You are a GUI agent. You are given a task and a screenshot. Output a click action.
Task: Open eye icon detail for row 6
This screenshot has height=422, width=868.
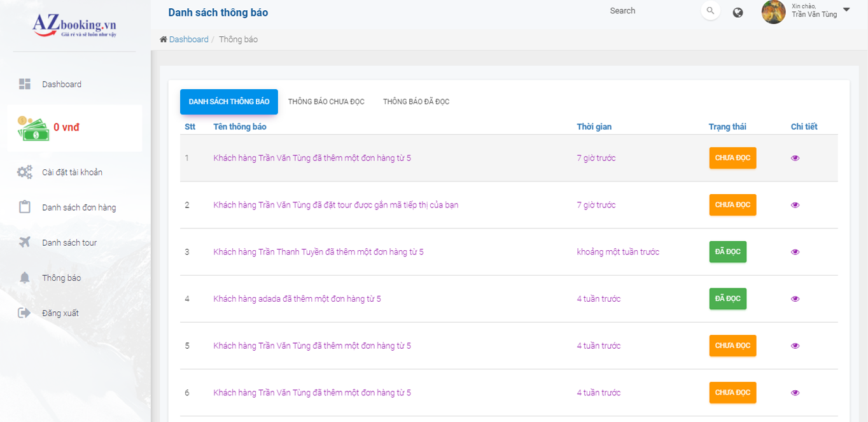(x=795, y=393)
